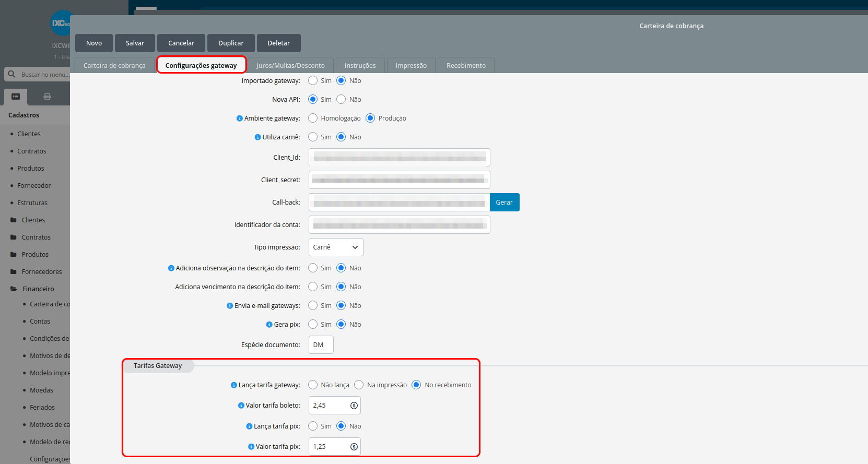Click the printer icon in the sidebar
868x464 pixels.
coord(48,97)
